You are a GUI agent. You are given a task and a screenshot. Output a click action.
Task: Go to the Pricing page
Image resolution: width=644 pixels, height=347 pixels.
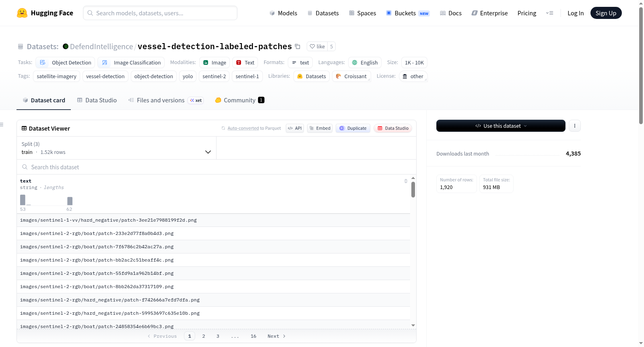[527, 13]
